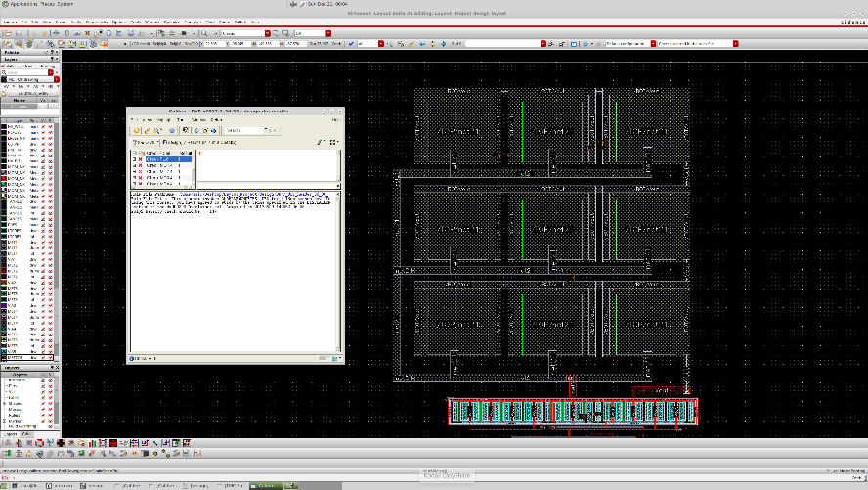Click the Undo icon in top toolbar
This screenshot has width=868, height=490.
tap(34, 34)
